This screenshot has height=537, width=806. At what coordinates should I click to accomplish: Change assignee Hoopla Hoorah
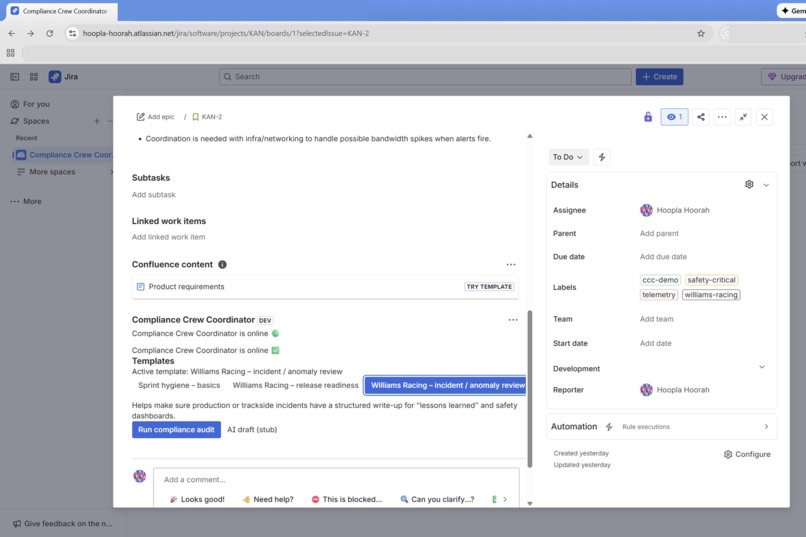click(674, 210)
